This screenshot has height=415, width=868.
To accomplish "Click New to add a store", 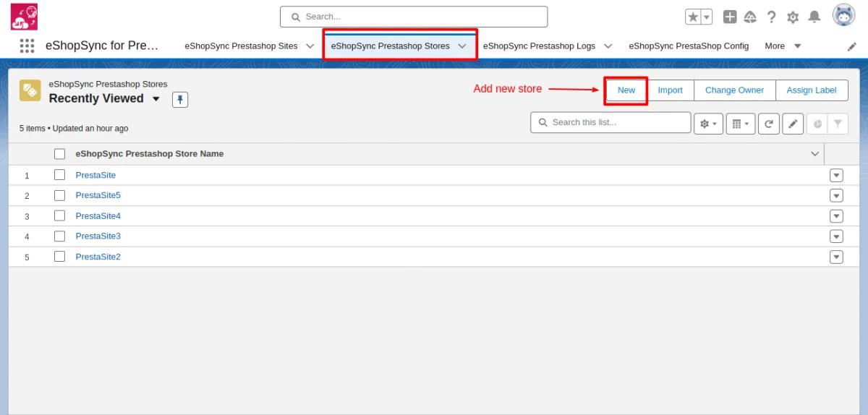I will [626, 90].
